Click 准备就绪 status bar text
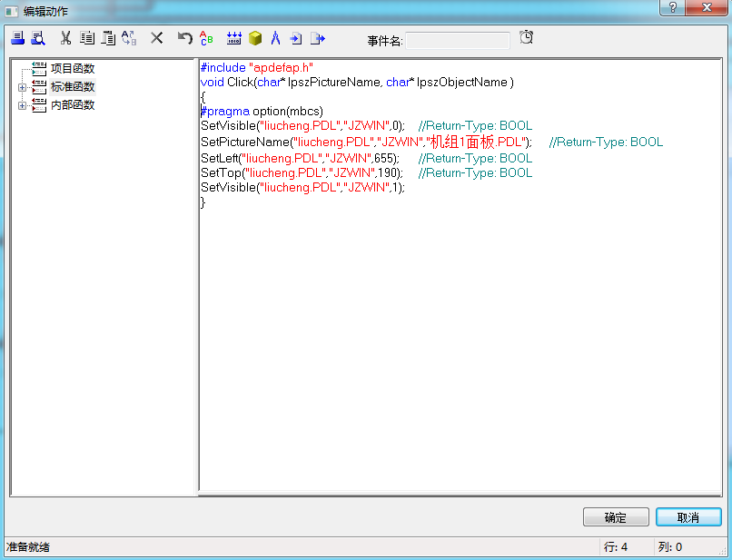 (28, 547)
